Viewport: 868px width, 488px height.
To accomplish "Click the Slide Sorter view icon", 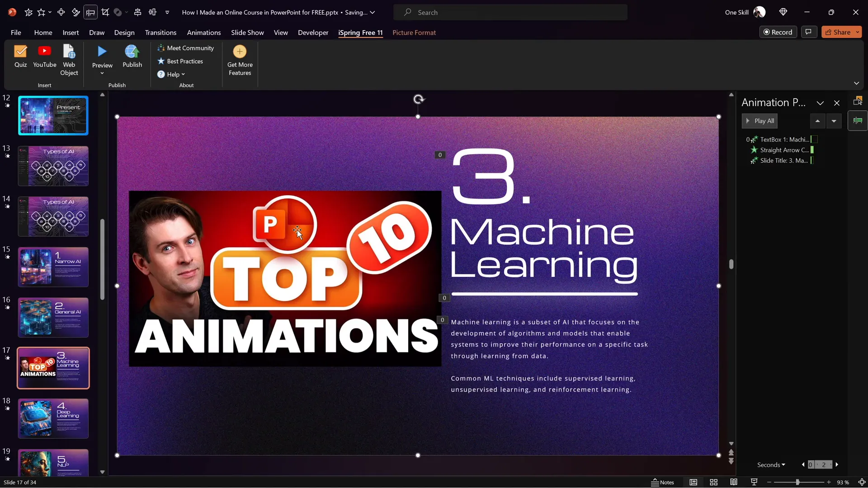I will click(713, 482).
